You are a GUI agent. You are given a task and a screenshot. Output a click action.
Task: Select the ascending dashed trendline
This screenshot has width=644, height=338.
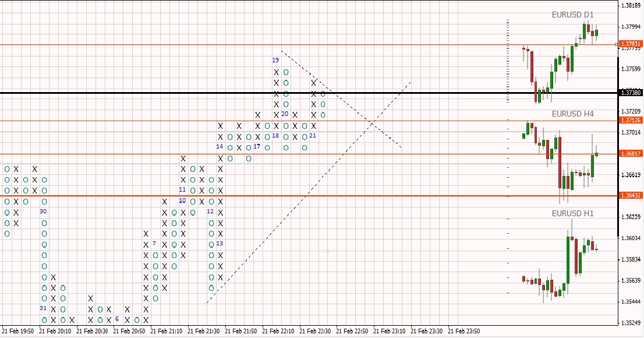pyautogui.click(x=308, y=192)
